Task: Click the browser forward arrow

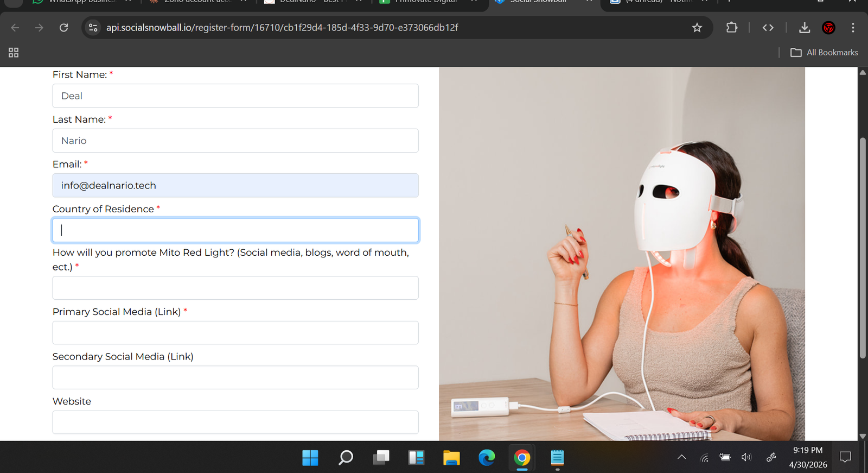Action: click(39, 28)
